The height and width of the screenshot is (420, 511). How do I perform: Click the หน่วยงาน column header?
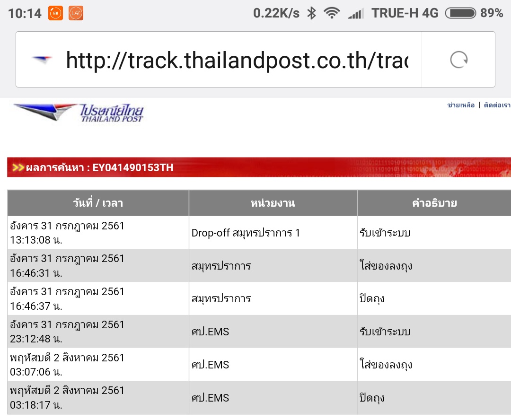click(x=273, y=203)
